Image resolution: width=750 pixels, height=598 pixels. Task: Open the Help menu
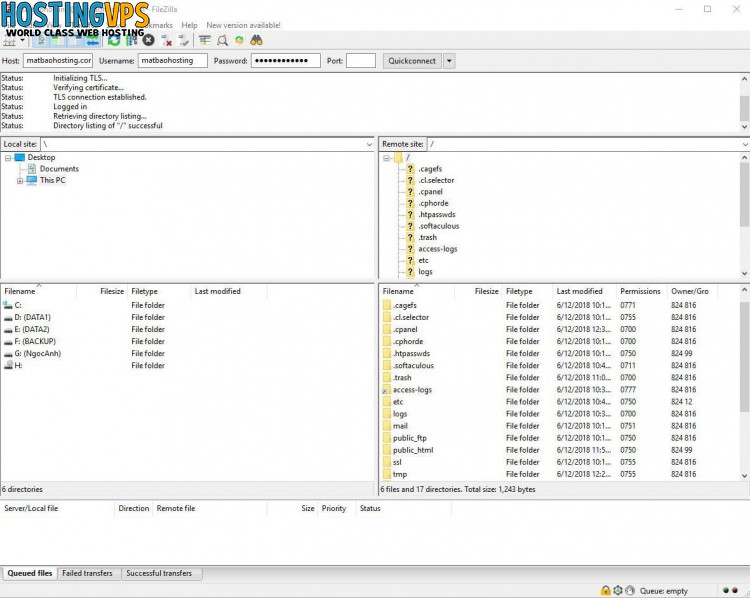click(189, 25)
